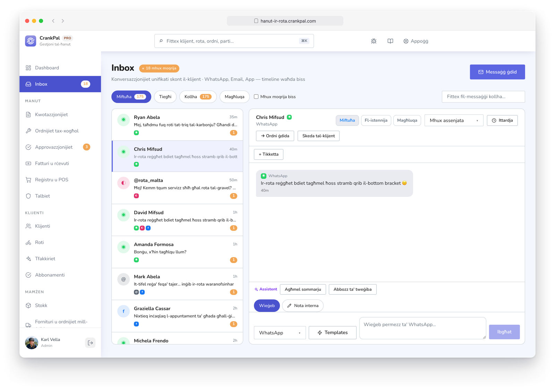Click Ryan Abela's WhatsApp avatar icon
Viewport: 555px width, 392px height.
click(x=123, y=120)
